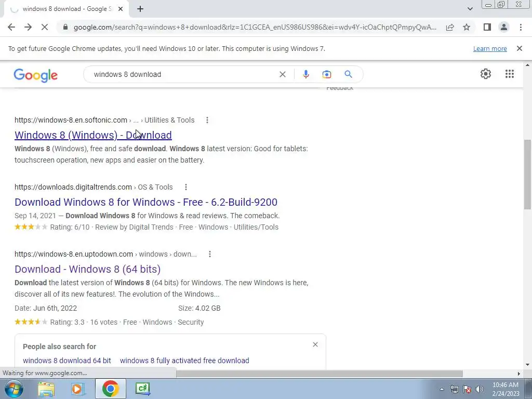Screen dimensions: 532x399
Task: Close the windows 8 download tab
Action: pyautogui.click(x=121, y=9)
